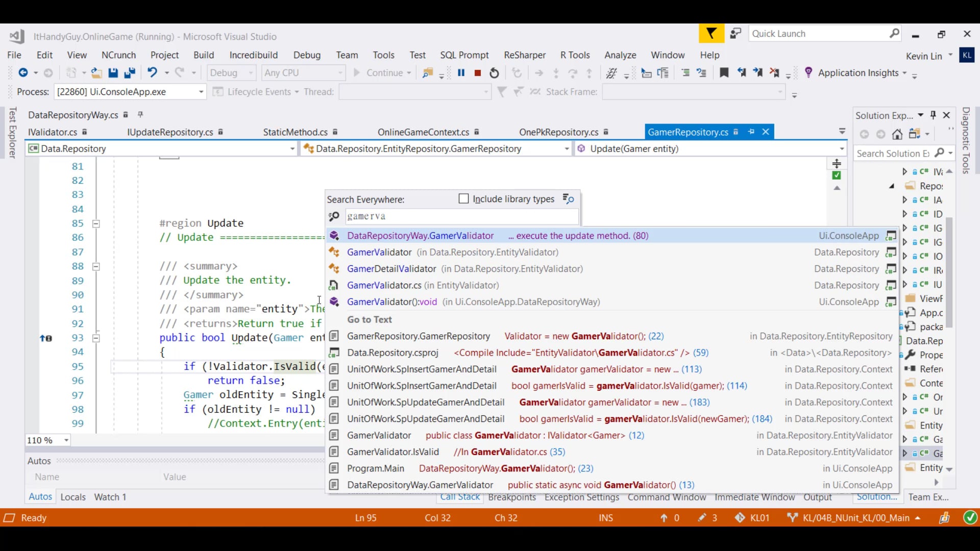Image resolution: width=980 pixels, height=551 pixels.
Task: Open the editor zoom 110 % dropdown
Action: coord(66,440)
